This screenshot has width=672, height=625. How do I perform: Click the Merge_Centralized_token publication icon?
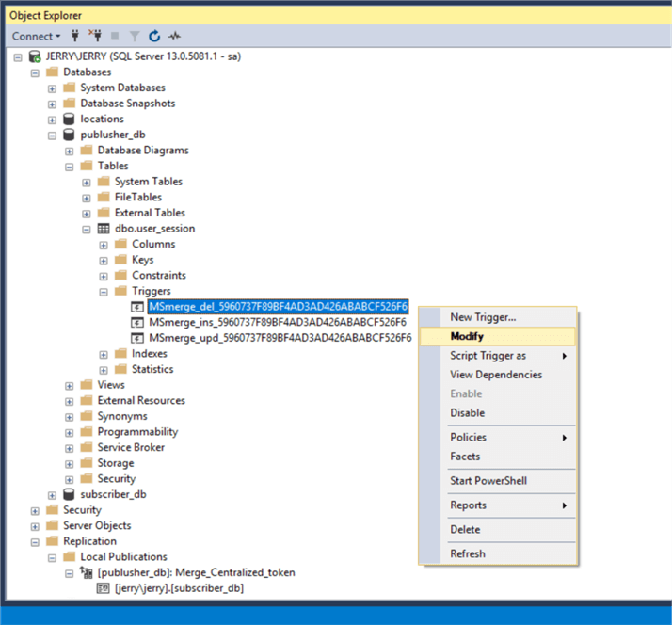[x=87, y=572]
